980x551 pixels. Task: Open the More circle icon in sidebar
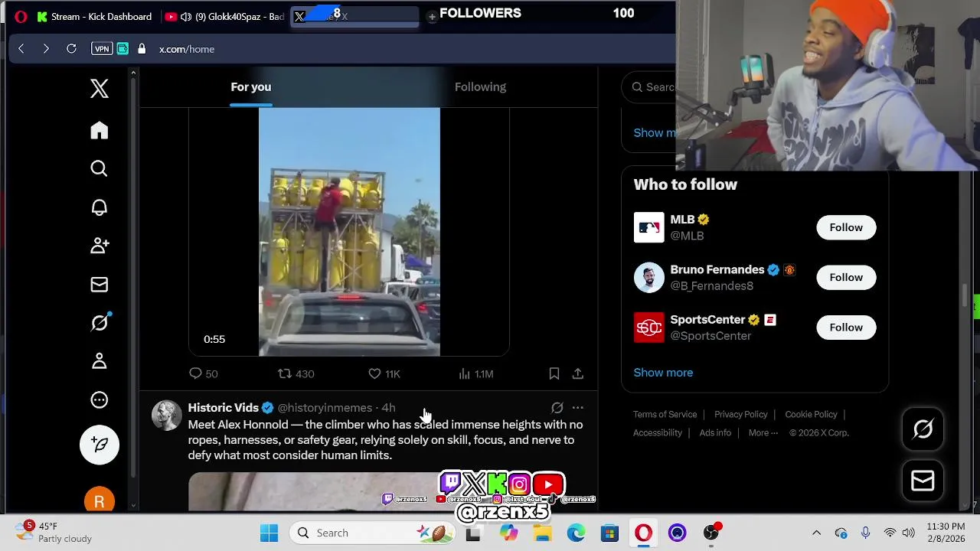[x=99, y=399]
